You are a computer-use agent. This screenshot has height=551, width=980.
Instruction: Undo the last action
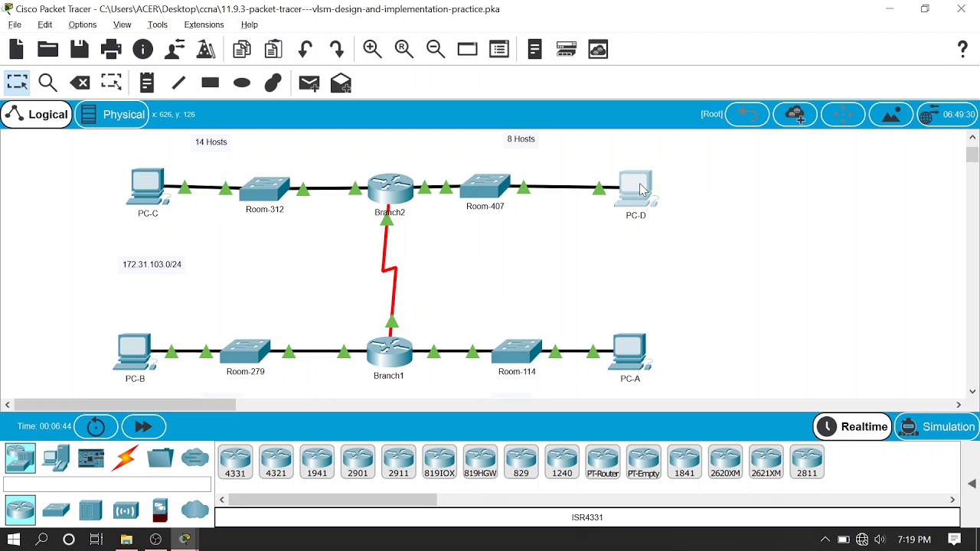305,50
